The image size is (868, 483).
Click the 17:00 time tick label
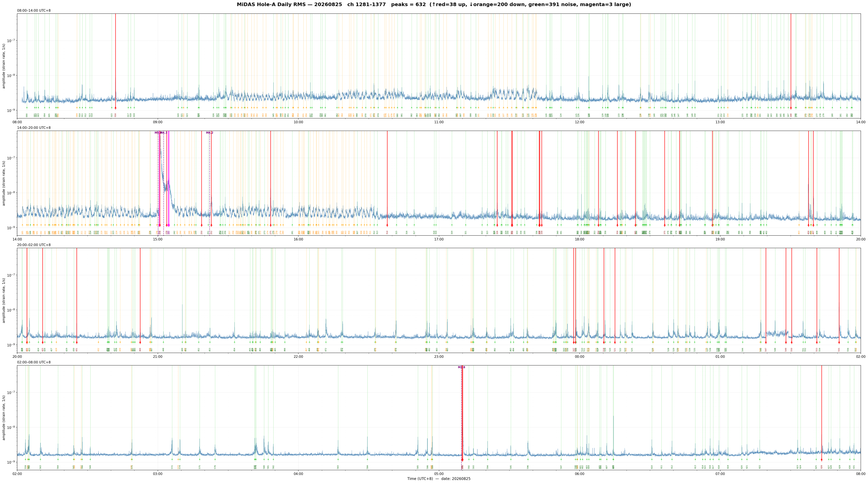439,239
